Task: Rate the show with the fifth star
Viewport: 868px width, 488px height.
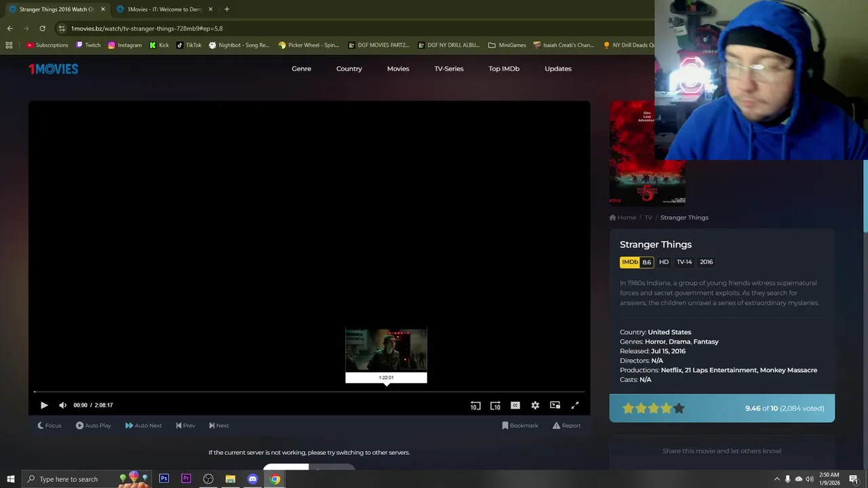Action: [679, 408]
